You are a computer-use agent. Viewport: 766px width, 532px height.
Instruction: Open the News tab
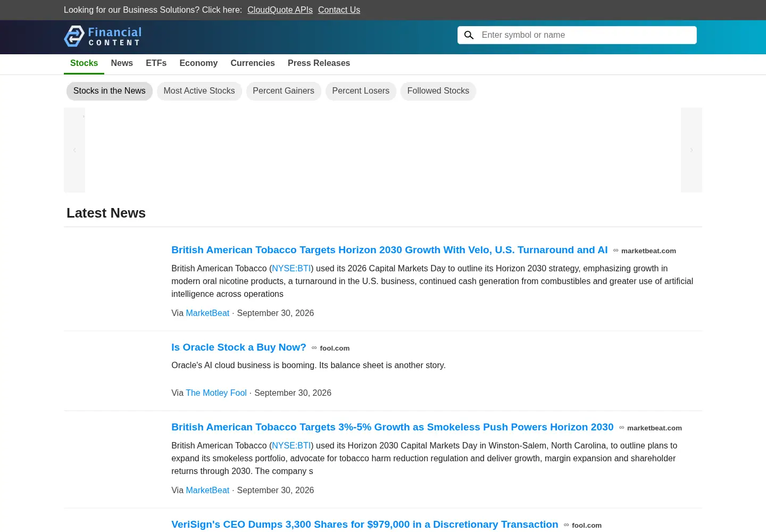tap(122, 63)
